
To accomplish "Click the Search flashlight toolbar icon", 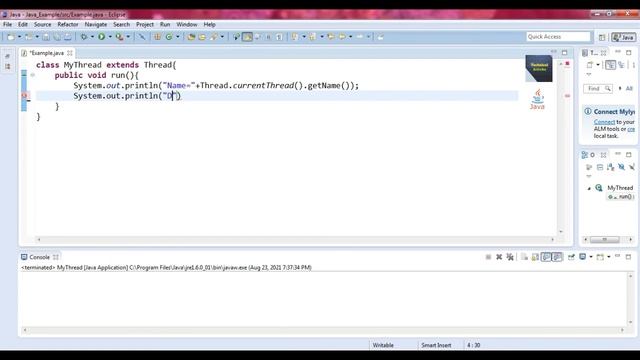I will point(213,37).
